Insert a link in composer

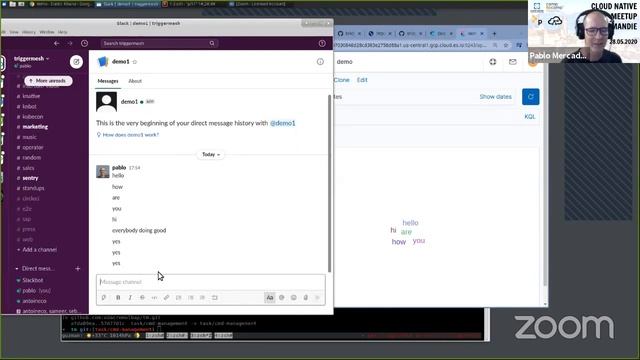tap(167, 298)
